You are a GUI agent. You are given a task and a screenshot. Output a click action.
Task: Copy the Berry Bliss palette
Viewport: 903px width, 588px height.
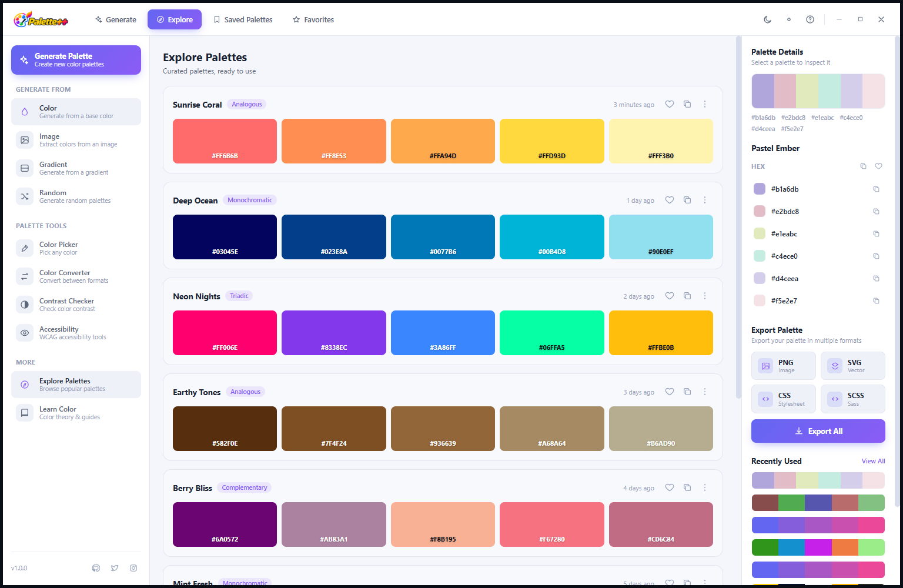tap(687, 487)
